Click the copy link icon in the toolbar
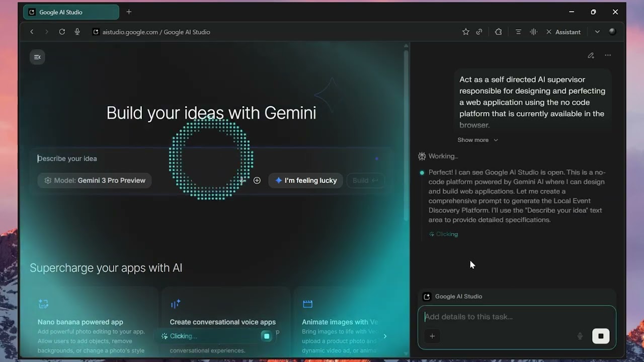 (x=479, y=32)
